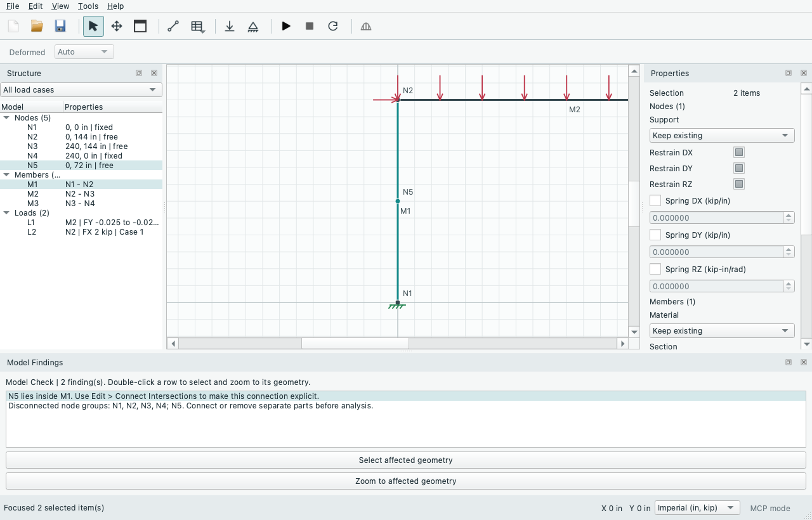
Task: Enable the Spring DY (kip/in) checkbox
Action: (x=655, y=235)
